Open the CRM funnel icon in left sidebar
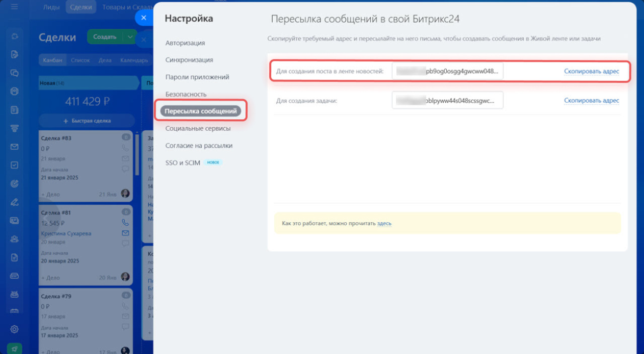The height and width of the screenshot is (354, 644). 15,128
